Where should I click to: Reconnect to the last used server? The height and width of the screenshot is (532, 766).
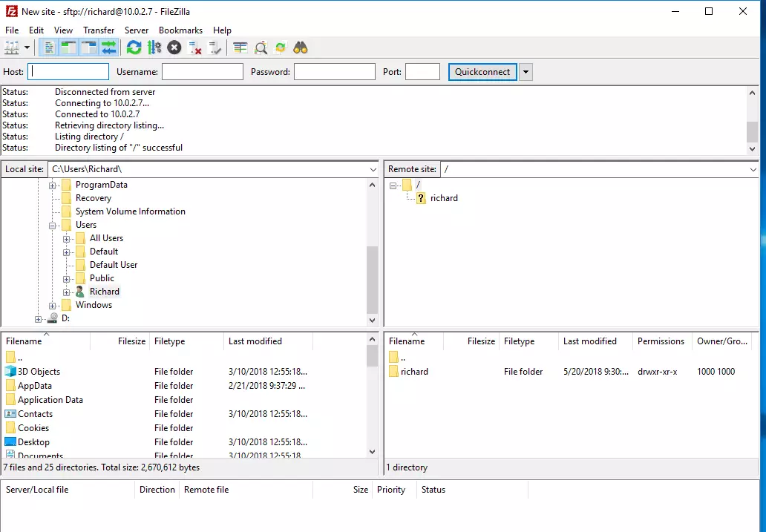coord(215,48)
